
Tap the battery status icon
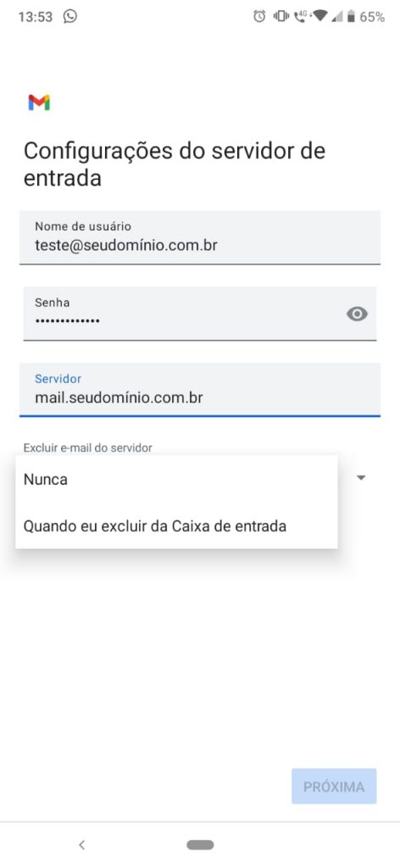(x=351, y=17)
